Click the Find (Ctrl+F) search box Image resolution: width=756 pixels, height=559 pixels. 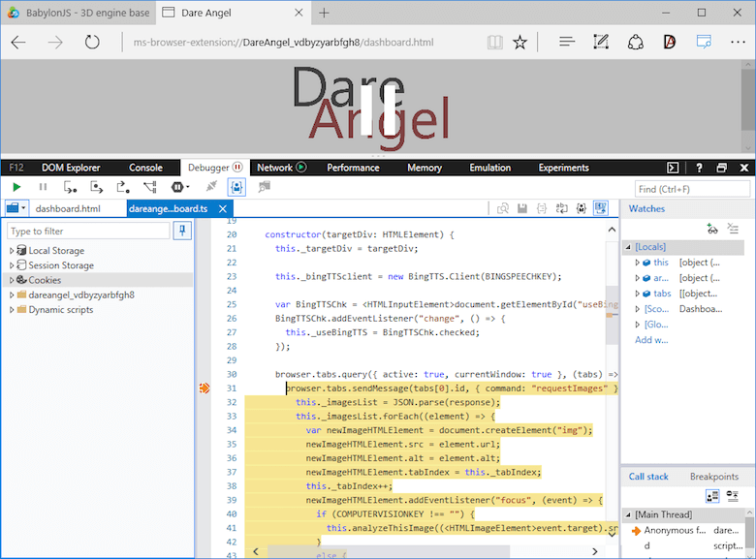click(692, 188)
